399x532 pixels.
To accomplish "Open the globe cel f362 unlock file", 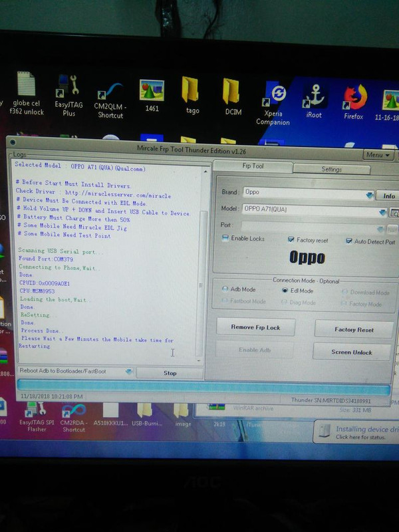I will pyautogui.click(x=27, y=93).
